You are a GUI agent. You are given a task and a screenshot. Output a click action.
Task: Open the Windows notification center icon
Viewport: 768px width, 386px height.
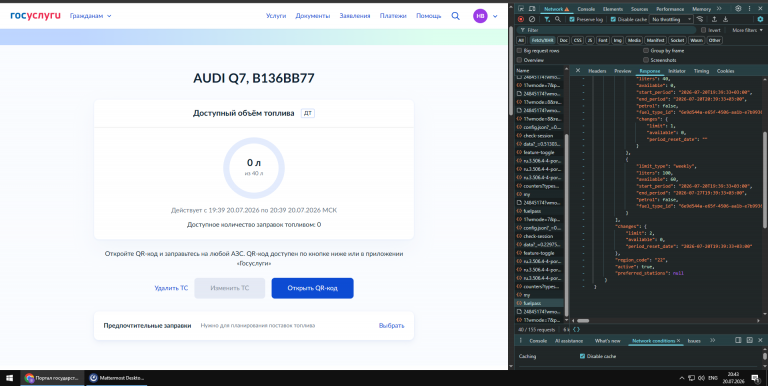(756, 378)
